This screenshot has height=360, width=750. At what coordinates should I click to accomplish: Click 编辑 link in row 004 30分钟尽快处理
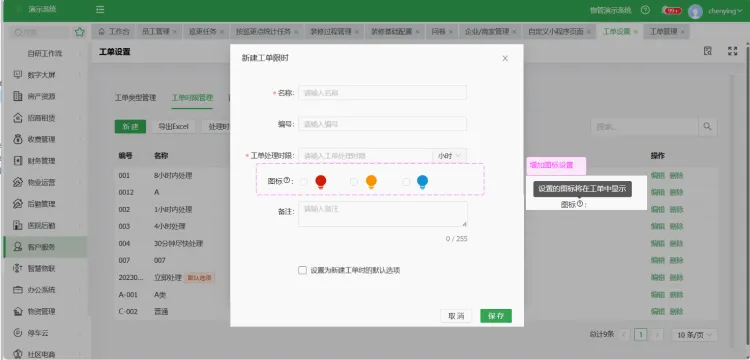pos(658,243)
